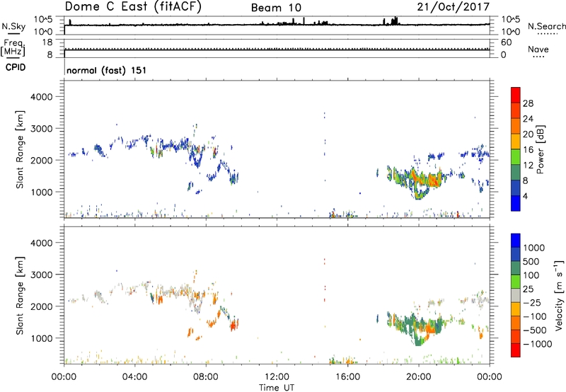Click the "20:00" time axis label
Image resolution: width=566 pixels, height=392 pixels.
pyautogui.click(x=418, y=377)
